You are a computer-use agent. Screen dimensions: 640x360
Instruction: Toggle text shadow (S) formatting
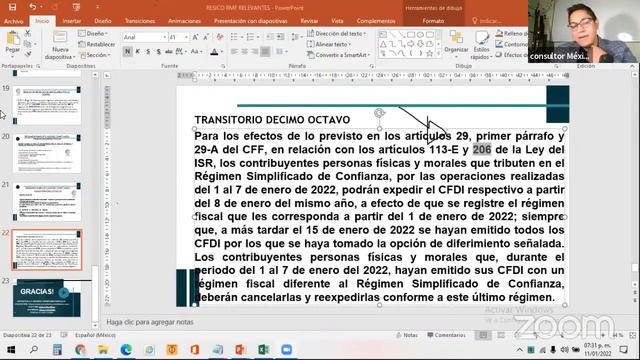click(x=158, y=51)
